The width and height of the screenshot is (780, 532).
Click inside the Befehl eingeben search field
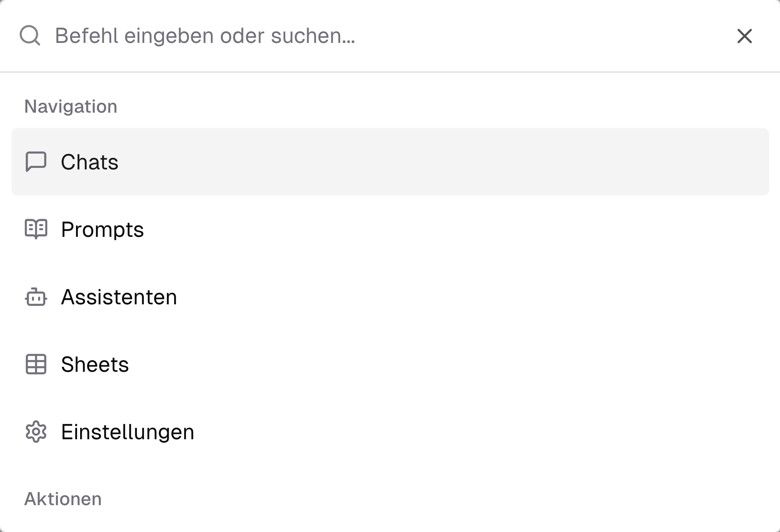click(x=268, y=36)
